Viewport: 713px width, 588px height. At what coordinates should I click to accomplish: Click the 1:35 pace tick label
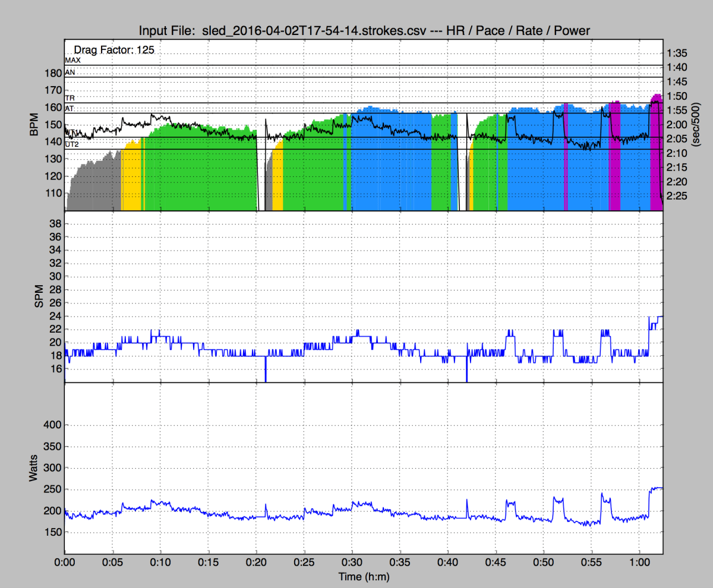676,52
